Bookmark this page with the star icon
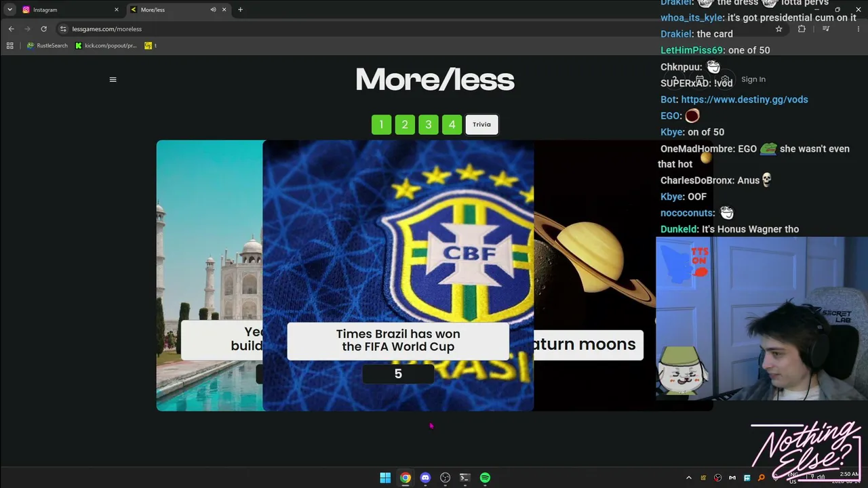This screenshot has width=868, height=488. (x=778, y=29)
